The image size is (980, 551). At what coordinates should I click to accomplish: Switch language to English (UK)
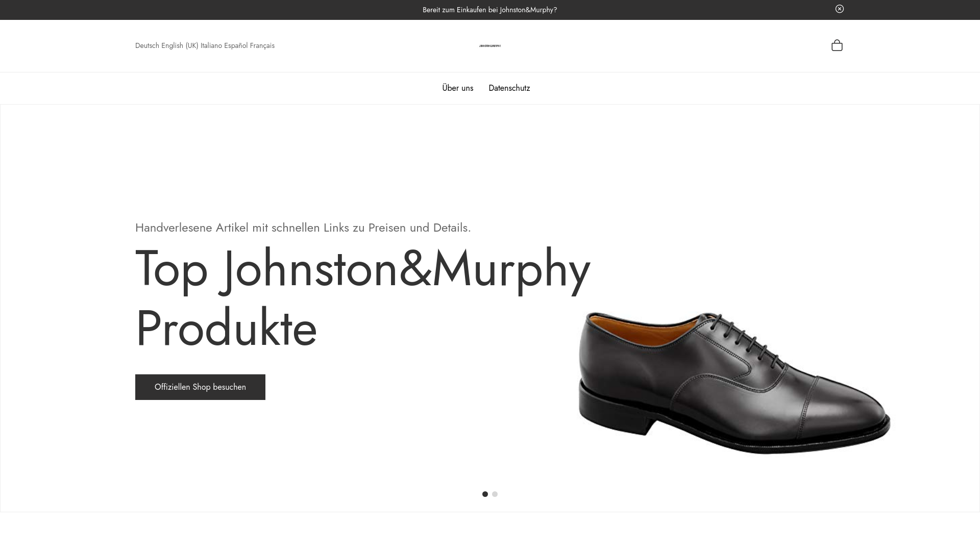click(180, 45)
